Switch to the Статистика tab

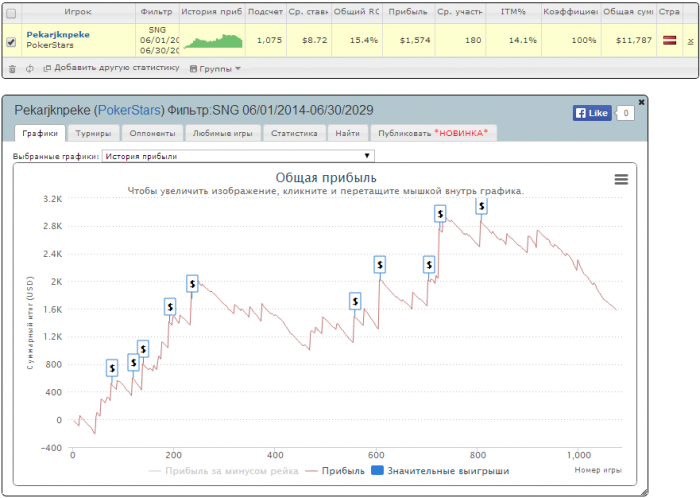(294, 133)
